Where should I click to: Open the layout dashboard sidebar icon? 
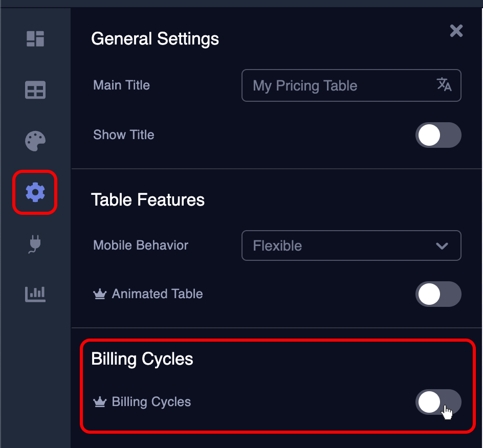[35, 38]
